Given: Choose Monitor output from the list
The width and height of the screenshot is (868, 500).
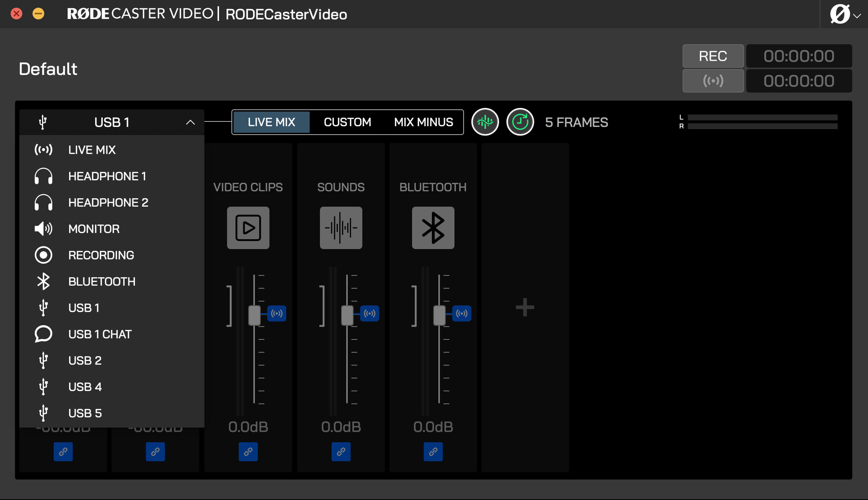Looking at the screenshot, I should 93,229.
